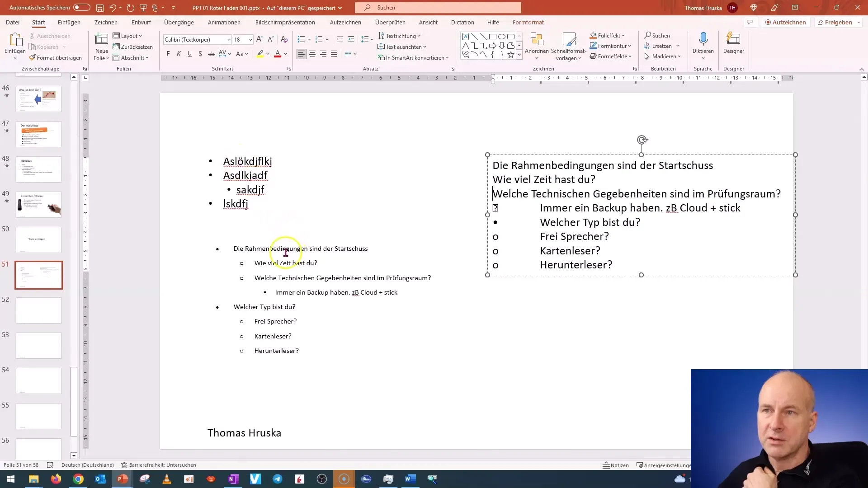The image size is (868, 488).
Task: Open the Einfügen menu tab
Action: (x=69, y=22)
